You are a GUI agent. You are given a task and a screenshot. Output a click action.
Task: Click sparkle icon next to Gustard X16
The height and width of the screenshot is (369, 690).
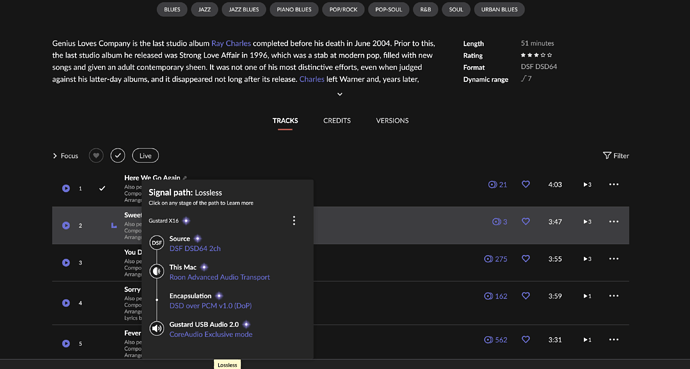coord(186,221)
